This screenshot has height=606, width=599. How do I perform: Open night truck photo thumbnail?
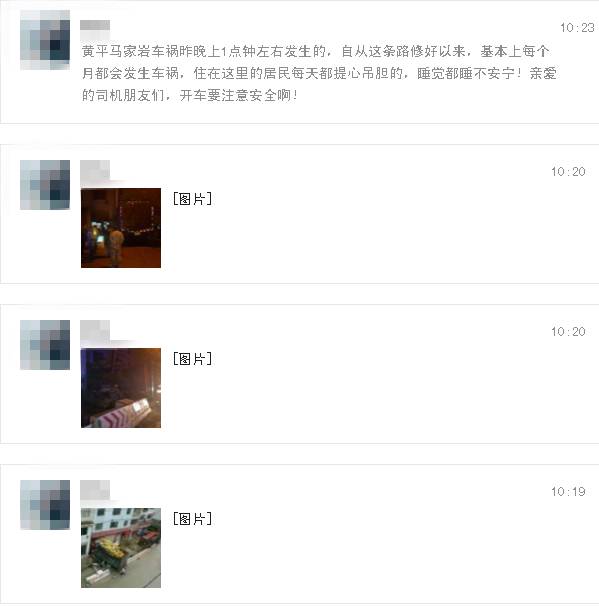[x=121, y=228]
